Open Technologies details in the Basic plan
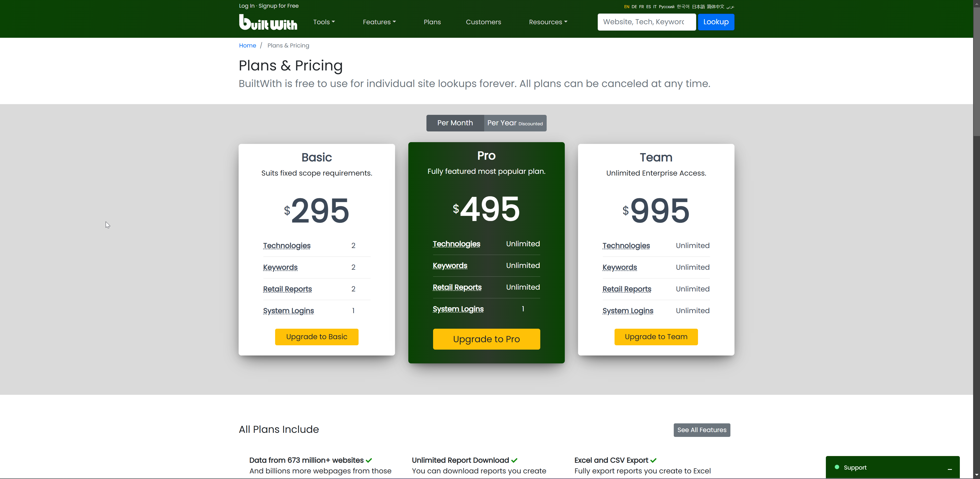The image size is (980, 479). (286, 245)
